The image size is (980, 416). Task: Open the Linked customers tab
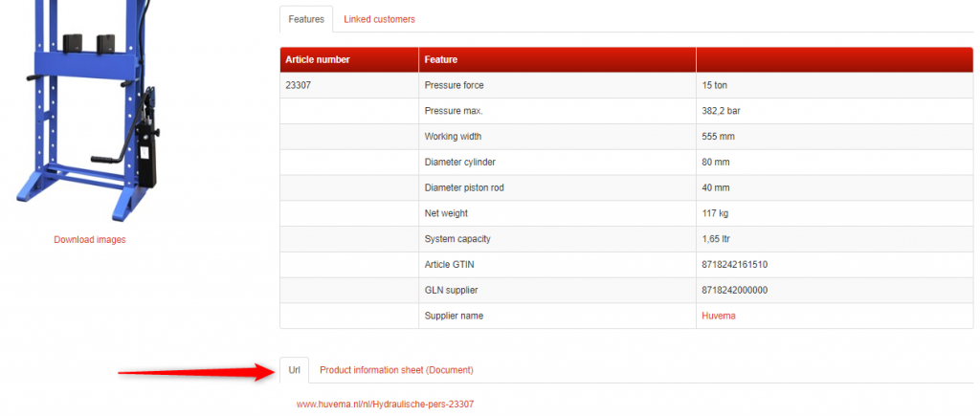(x=379, y=19)
